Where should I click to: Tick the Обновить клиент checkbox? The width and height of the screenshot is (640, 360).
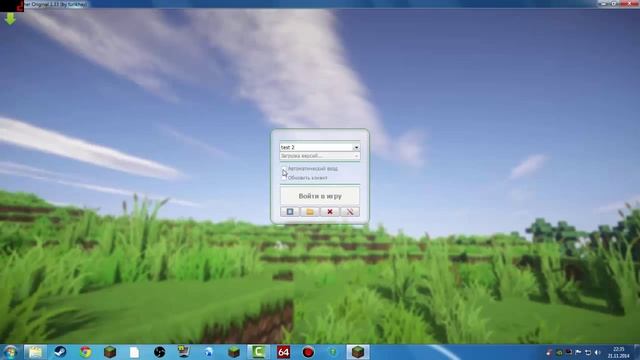pyautogui.click(x=284, y=178)
